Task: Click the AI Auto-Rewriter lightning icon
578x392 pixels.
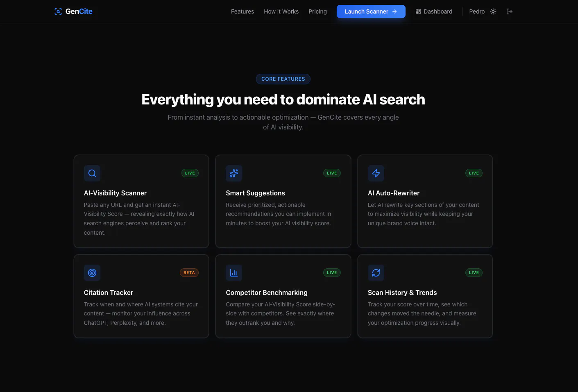Action: 376,173
